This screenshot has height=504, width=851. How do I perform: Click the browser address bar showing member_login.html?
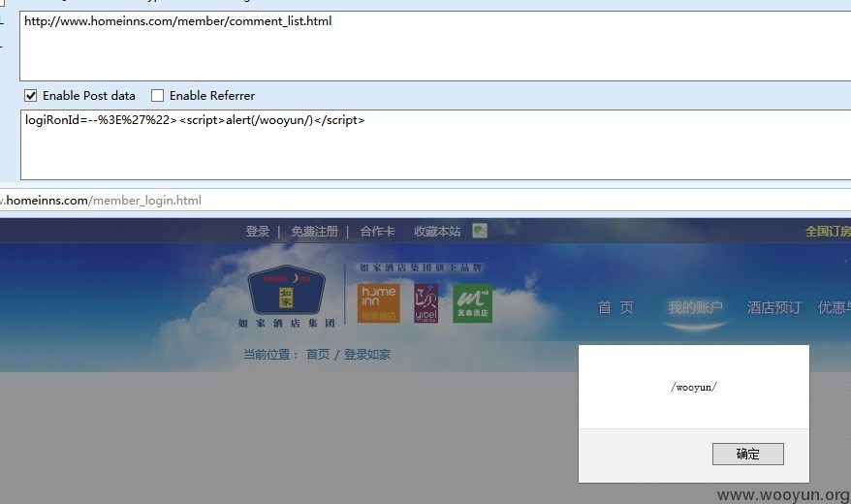(425, 201)
